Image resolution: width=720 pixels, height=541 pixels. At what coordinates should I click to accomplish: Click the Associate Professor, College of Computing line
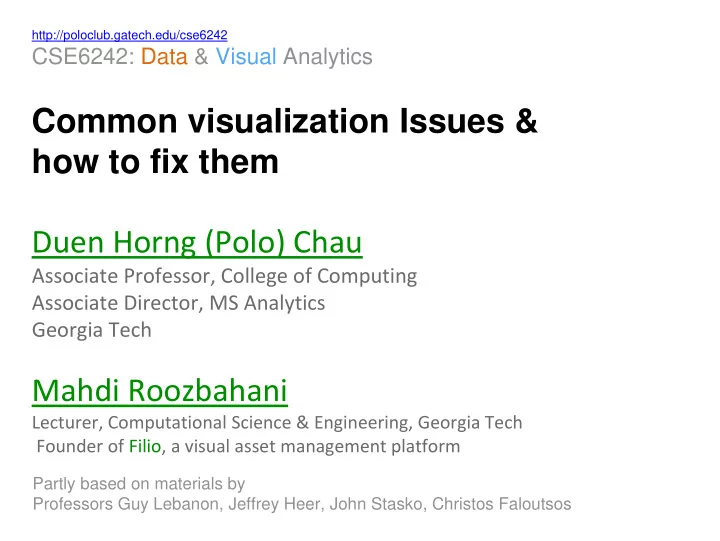pos(225,276)
